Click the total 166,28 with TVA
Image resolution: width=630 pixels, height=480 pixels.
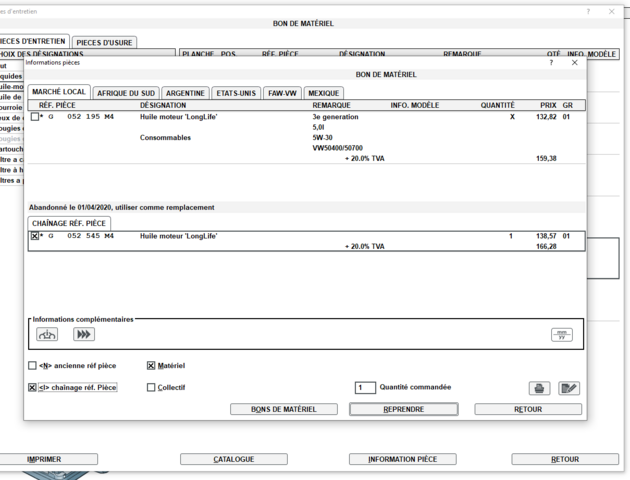point(546,247)
